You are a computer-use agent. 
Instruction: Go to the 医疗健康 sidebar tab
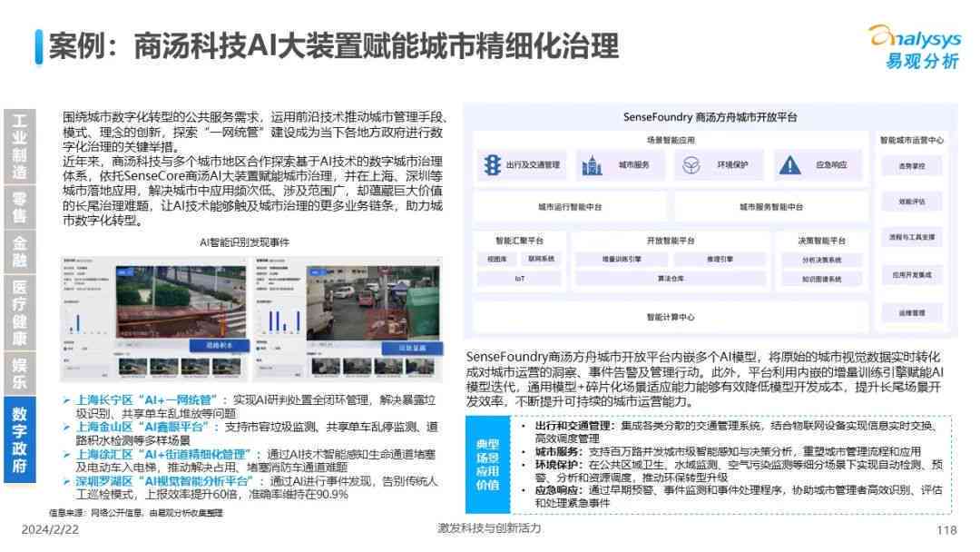coord(20,312)
